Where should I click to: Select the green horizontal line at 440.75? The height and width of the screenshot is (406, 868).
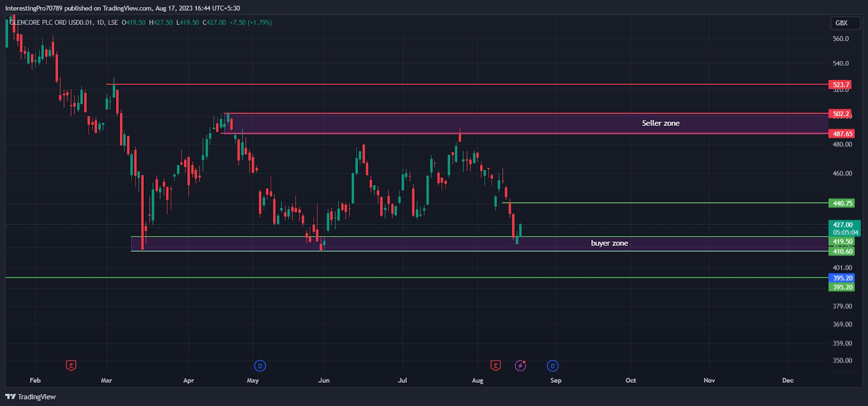click(x=665, y=203)
